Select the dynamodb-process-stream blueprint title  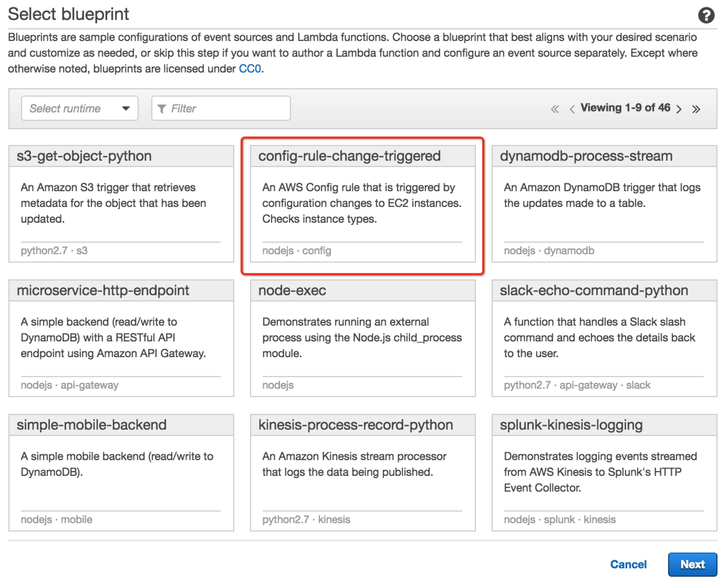click(586, 156)
